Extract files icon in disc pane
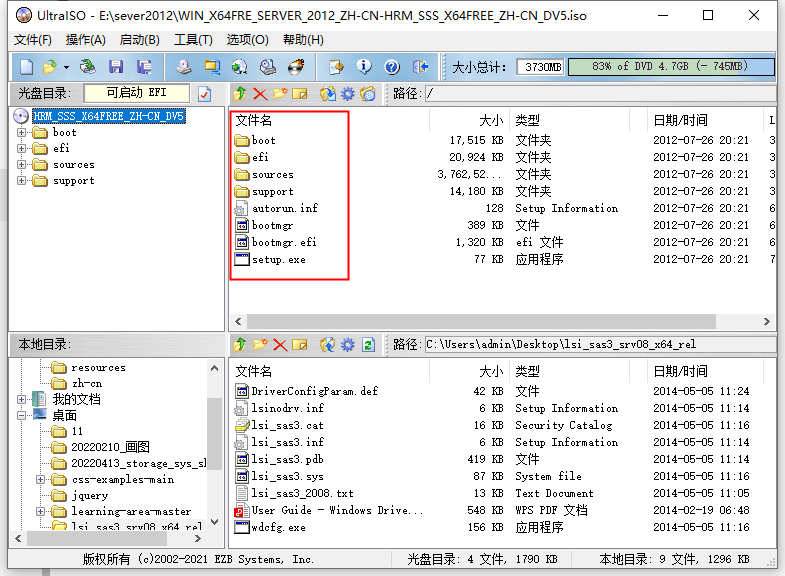Viewport: 785px width, 576px height. click(328, 94)
